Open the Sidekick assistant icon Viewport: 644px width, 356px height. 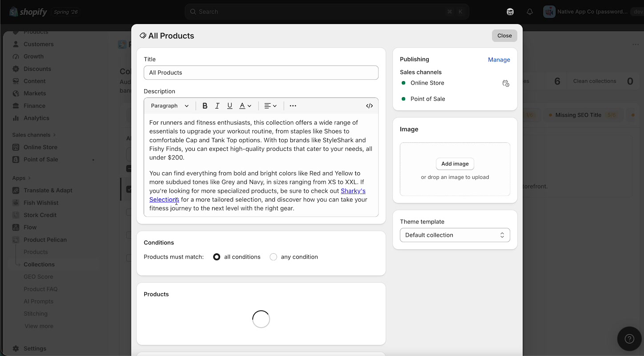(510, 12)
